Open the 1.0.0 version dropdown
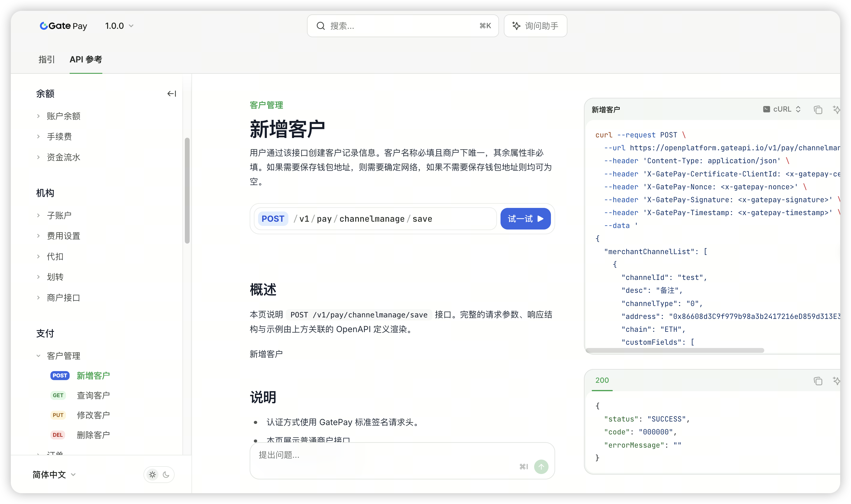 coord(119,26)
